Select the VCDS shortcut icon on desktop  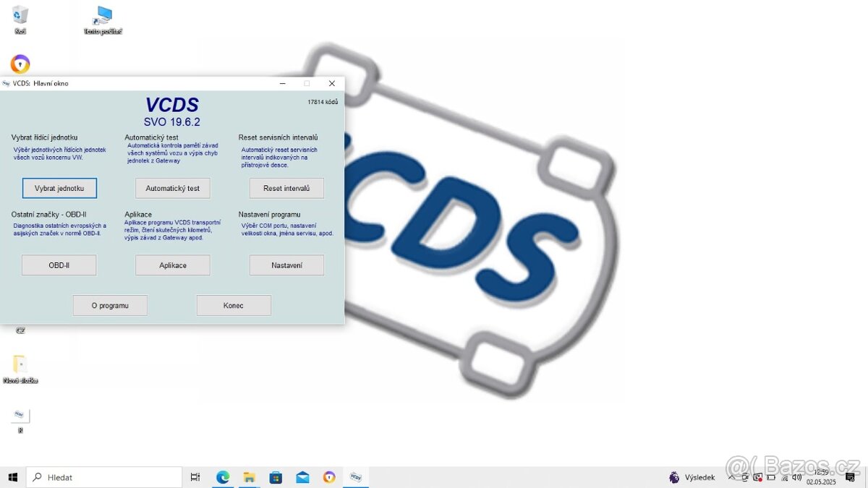coord(20,420)
